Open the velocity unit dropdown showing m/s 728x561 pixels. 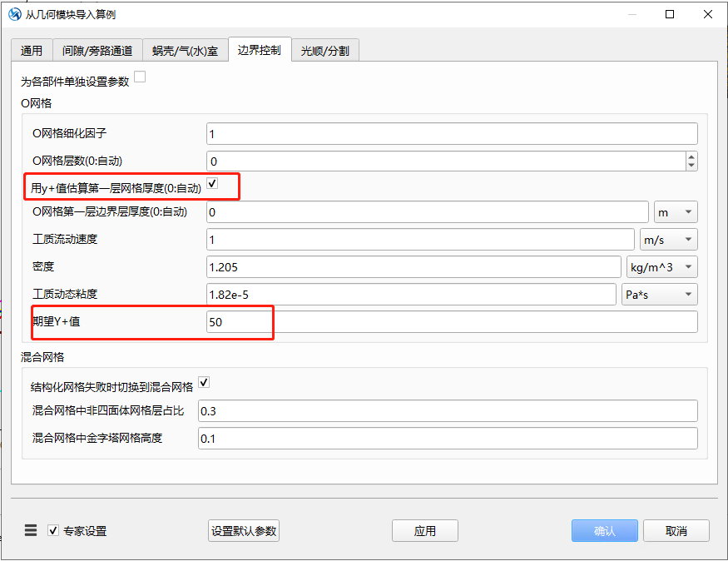point(668,239)
